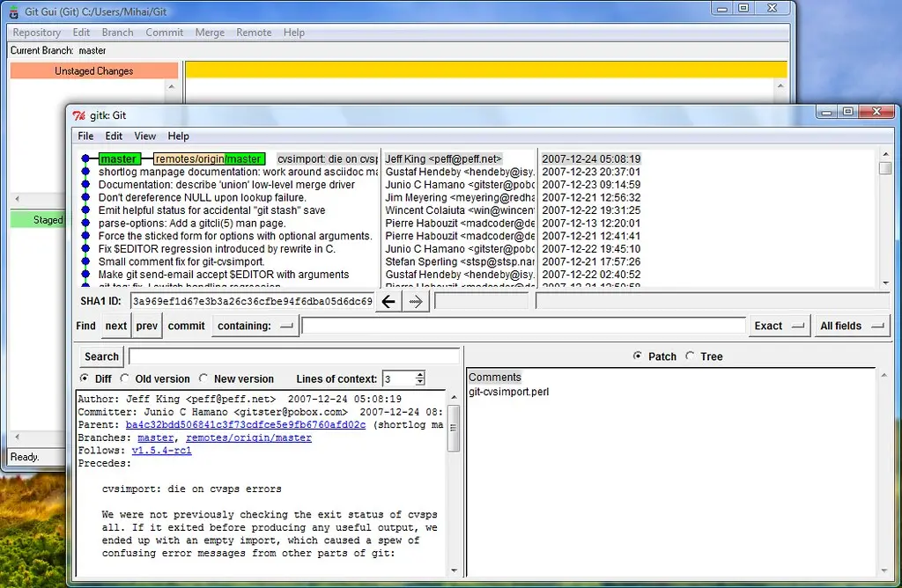Click the Find next button

pos(115,326)
